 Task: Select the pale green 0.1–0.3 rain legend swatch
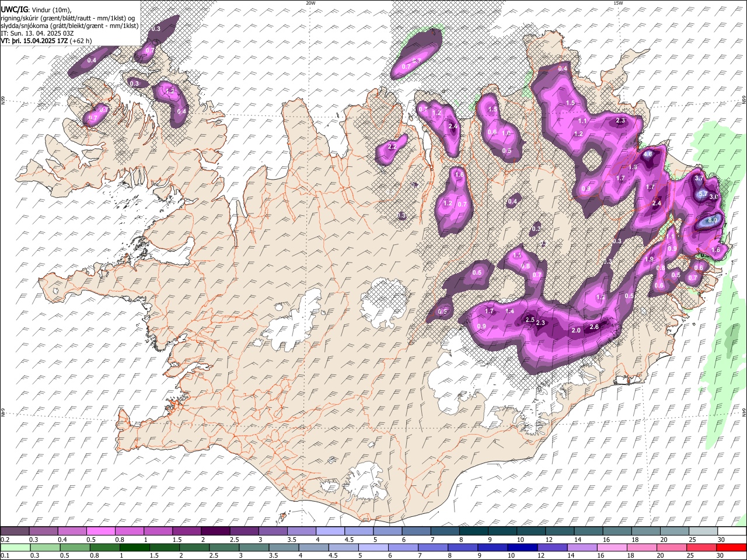tap(15, 548)
